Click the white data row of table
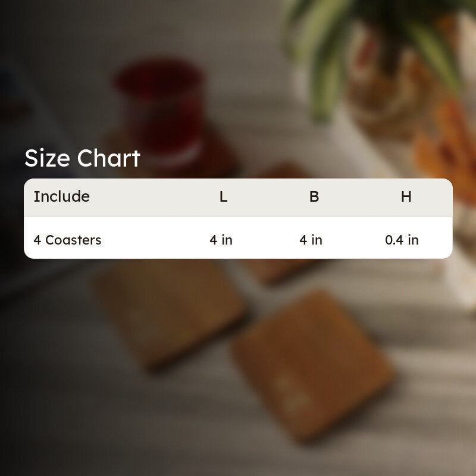The width and height of the screenshot is (476, 476). (238, 238)
